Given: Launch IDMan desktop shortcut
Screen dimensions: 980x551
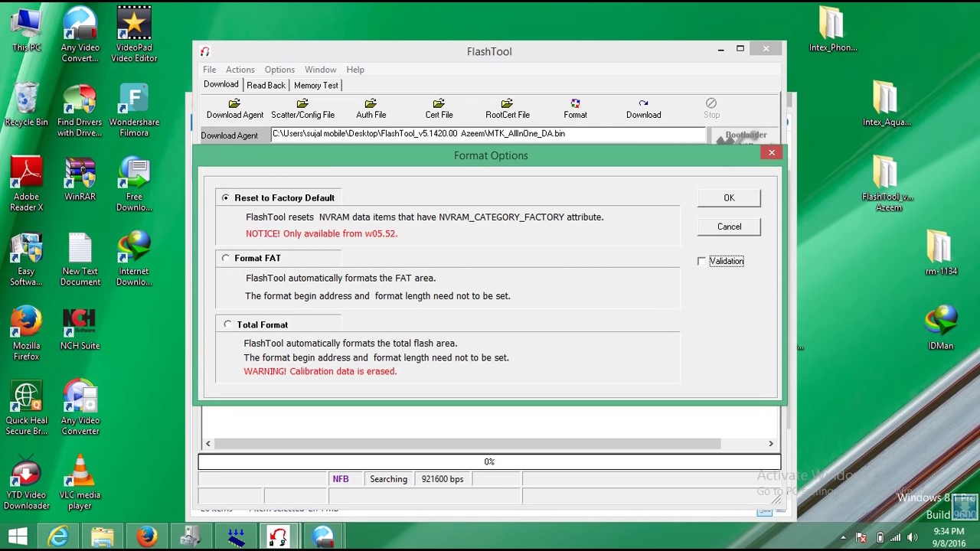Looking at the screenshot, I should point(941,328).
